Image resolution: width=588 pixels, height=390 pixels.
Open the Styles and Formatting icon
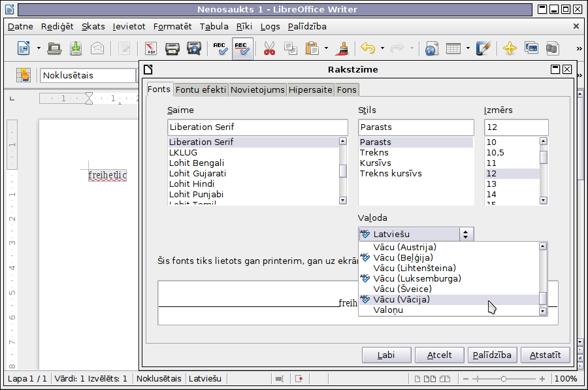(x=24, y=75)
